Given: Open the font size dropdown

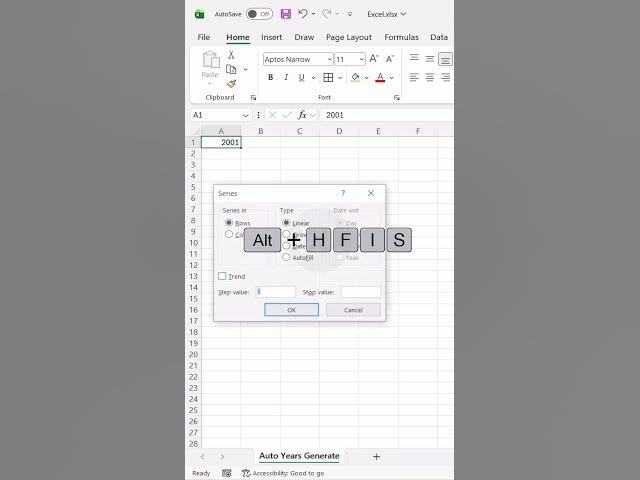Looking at the screenshot, I should click(x=362, y=59).
